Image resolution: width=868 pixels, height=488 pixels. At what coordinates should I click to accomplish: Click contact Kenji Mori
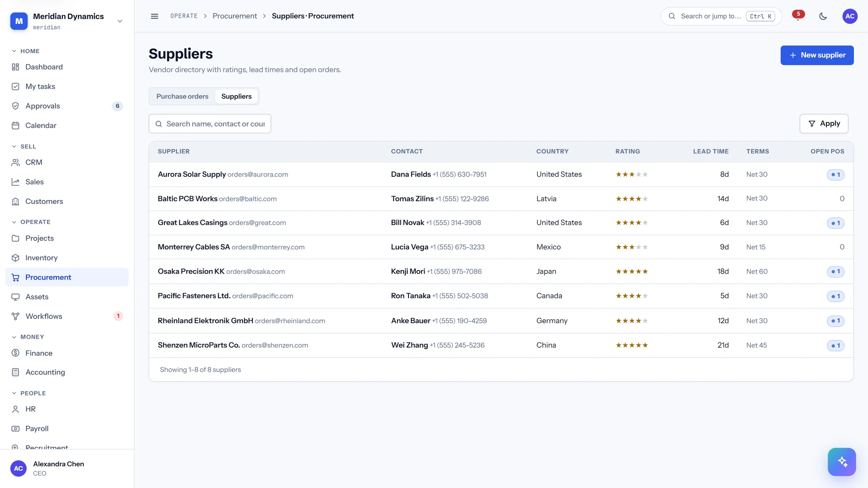[408, 271]
